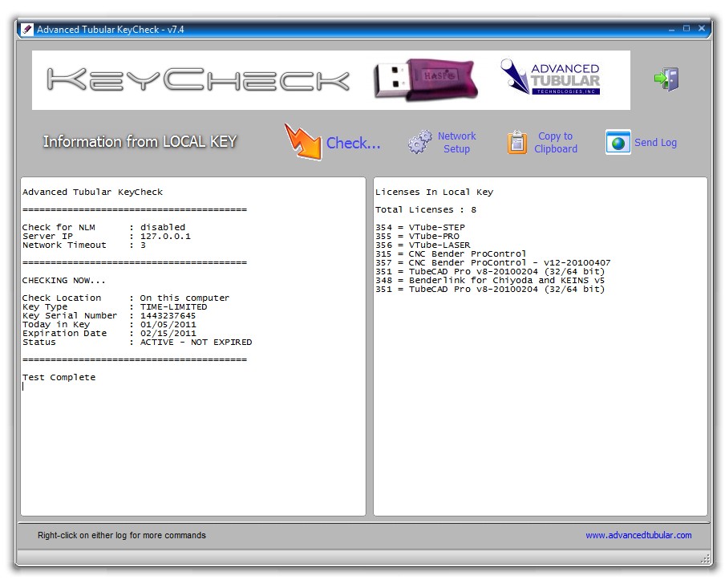Click the 'Test Complete' line
Image resolution: width=725 pixels, height=588 pixels.
(59, 378)
